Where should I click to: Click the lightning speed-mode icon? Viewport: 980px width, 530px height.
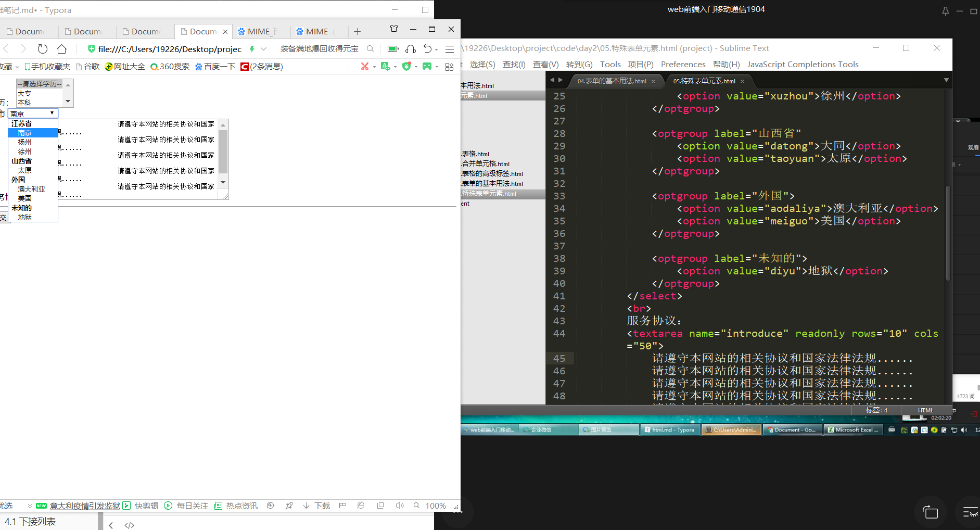click(252, 49)
